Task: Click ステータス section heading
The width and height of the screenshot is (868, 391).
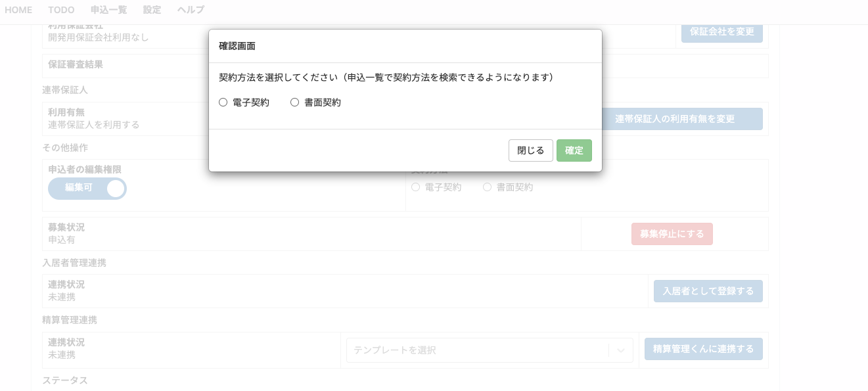Action: 65,380
